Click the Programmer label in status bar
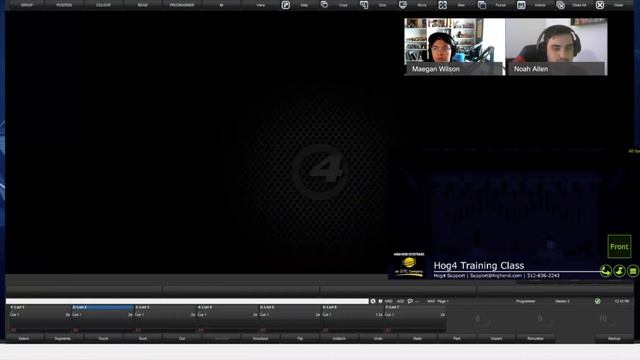 [x=526, y=301]
